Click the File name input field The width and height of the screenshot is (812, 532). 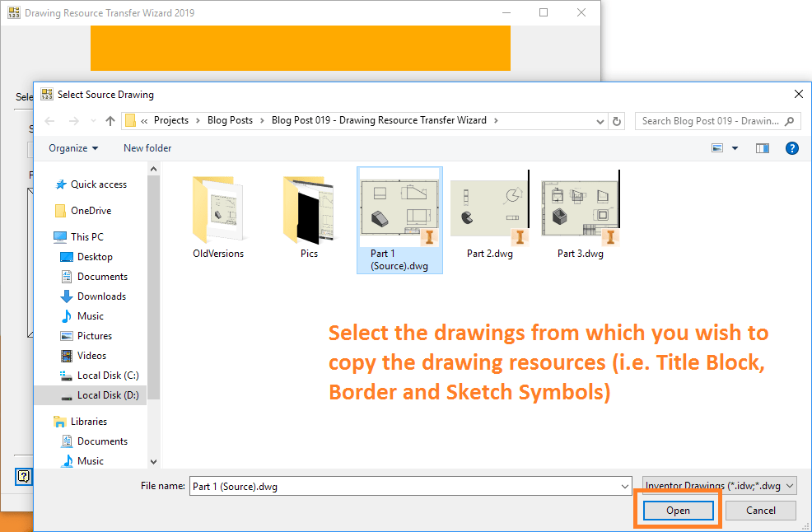[405, 487]
